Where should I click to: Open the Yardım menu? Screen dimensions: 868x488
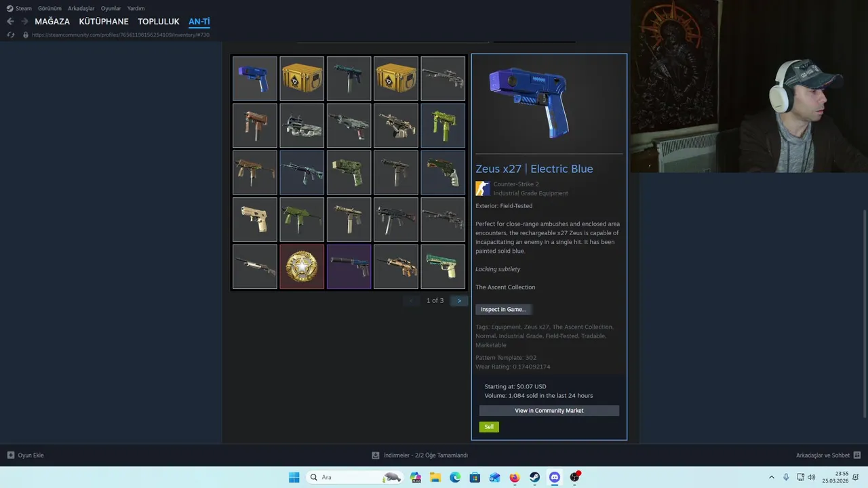point(136,8)
